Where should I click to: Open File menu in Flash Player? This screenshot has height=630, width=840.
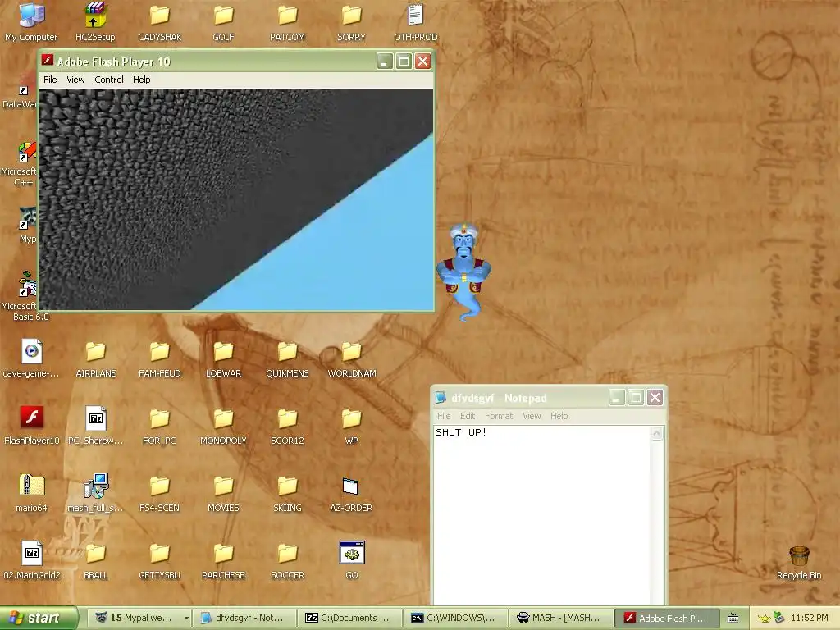coord(50,80)
